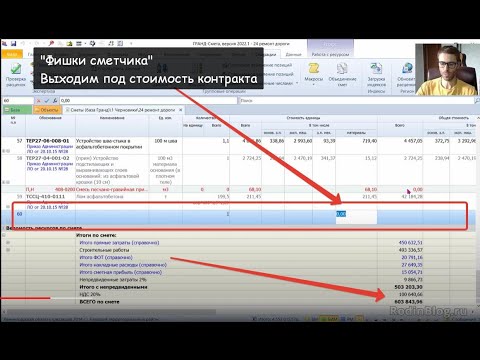This screenshot has height=360, width=480.
Task: Click the Save icon in quick access toolbar
Action: click(x=14, y=43)
